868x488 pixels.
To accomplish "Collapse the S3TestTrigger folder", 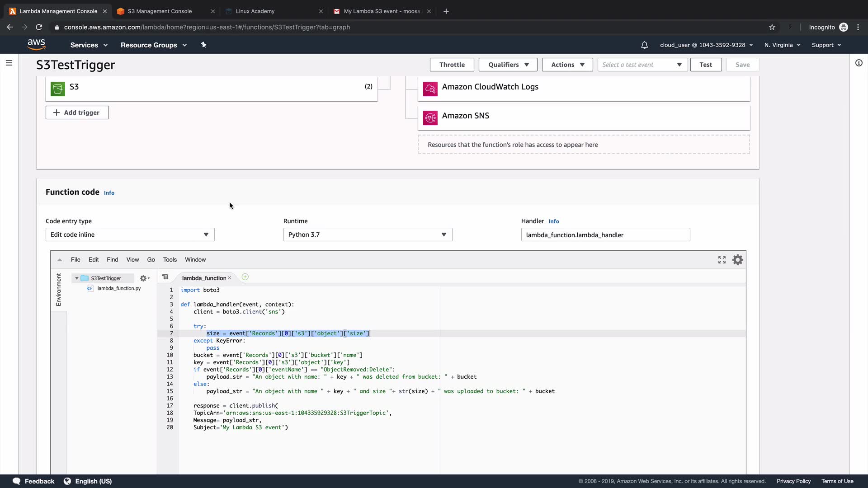I will click(x=77, y=278).
